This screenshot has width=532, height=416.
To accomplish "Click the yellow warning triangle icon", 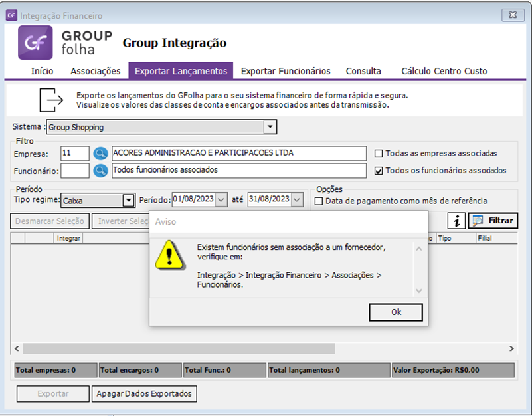I will click(170, 255).
